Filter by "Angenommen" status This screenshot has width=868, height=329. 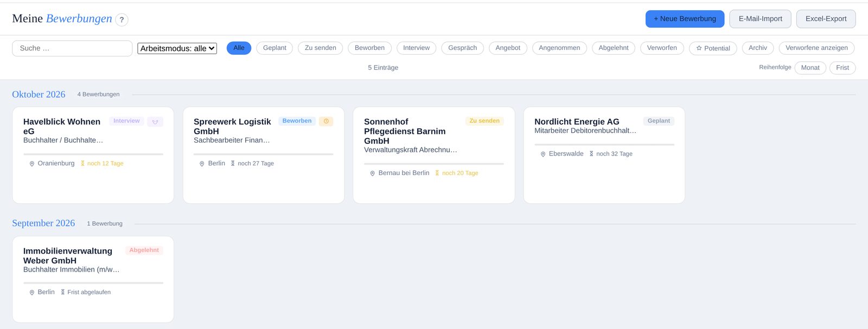point(559,48)
